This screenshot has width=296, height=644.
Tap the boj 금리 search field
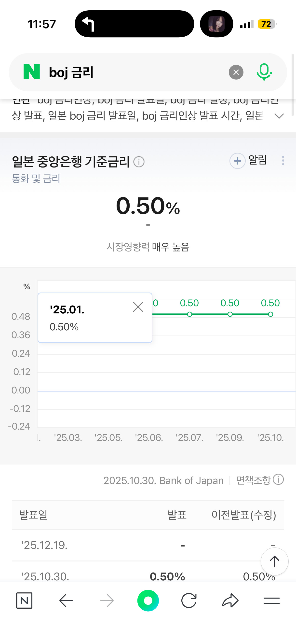[x=135, y=72]
